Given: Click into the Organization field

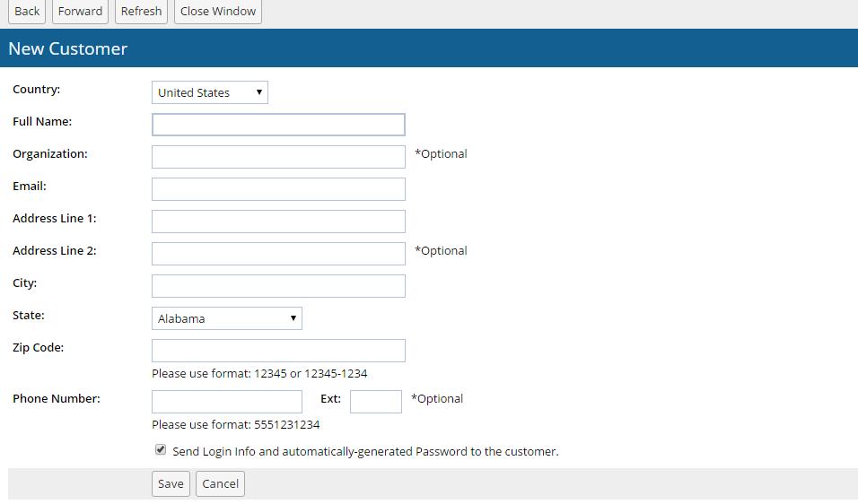Looking at the screenshot, I should [278, 157].
